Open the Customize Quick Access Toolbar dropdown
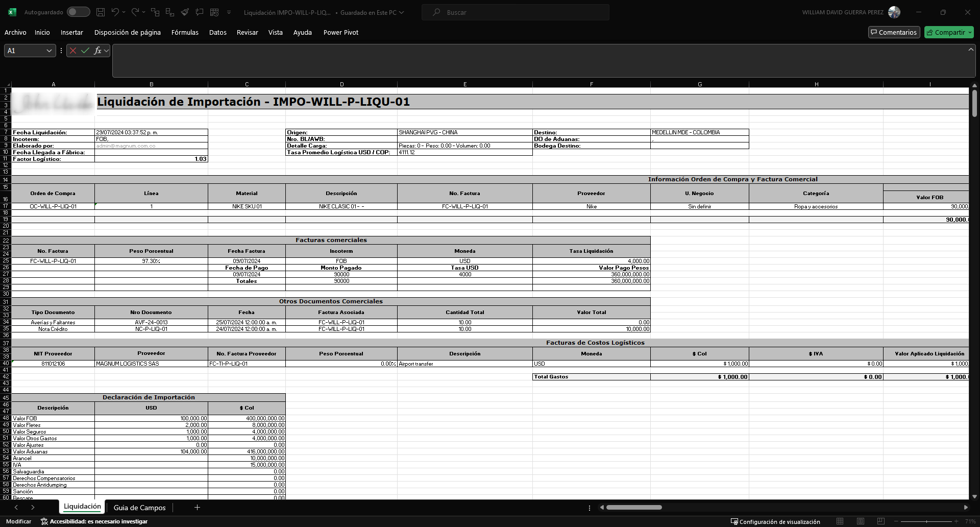Viewport: 980px width, 527px height. [x=229, y=12]
